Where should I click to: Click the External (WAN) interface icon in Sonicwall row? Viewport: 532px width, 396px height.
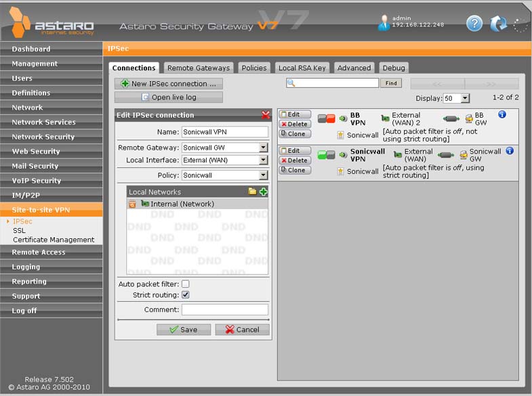(x=398, y=154)
